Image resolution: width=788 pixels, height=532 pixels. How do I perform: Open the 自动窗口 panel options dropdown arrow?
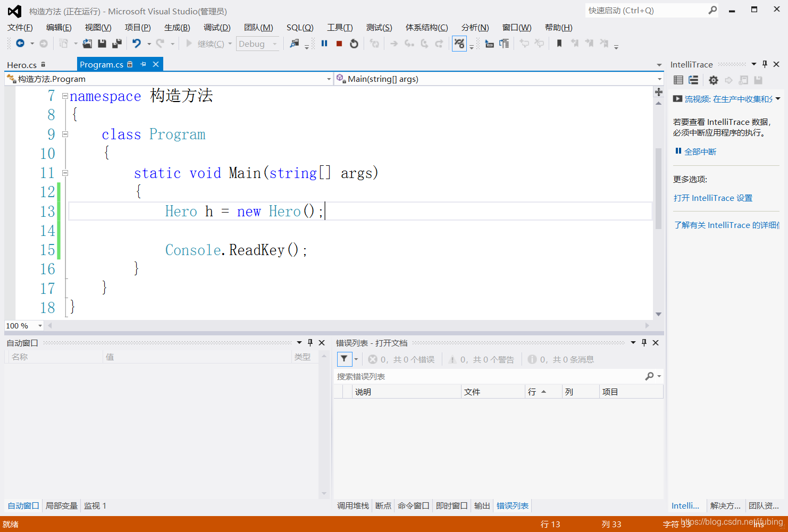pyautogui.click(x=299, y=343)
